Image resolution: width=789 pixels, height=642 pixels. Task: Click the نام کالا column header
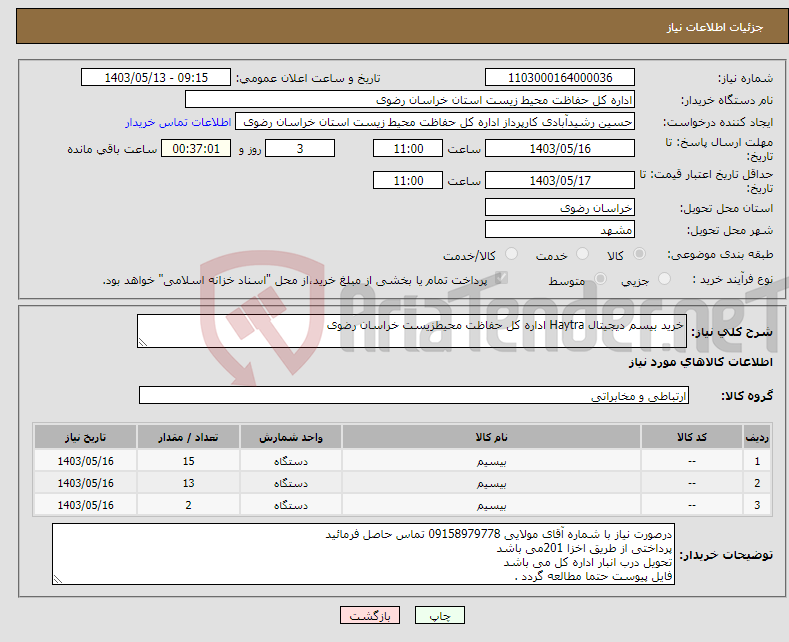tap(491, 437)
